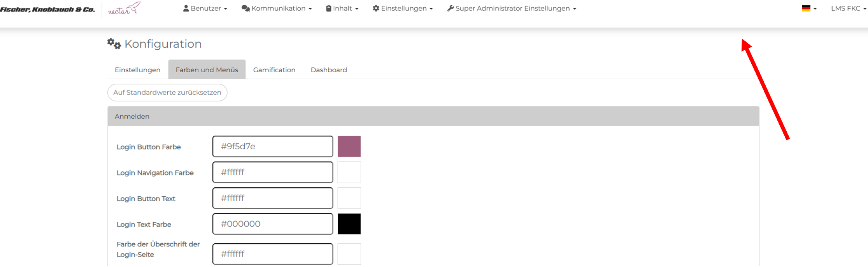Click the Login Navigation Farbe hex field
The height and width of the screenshot is (267, 868).
click(x=273, y=172)
